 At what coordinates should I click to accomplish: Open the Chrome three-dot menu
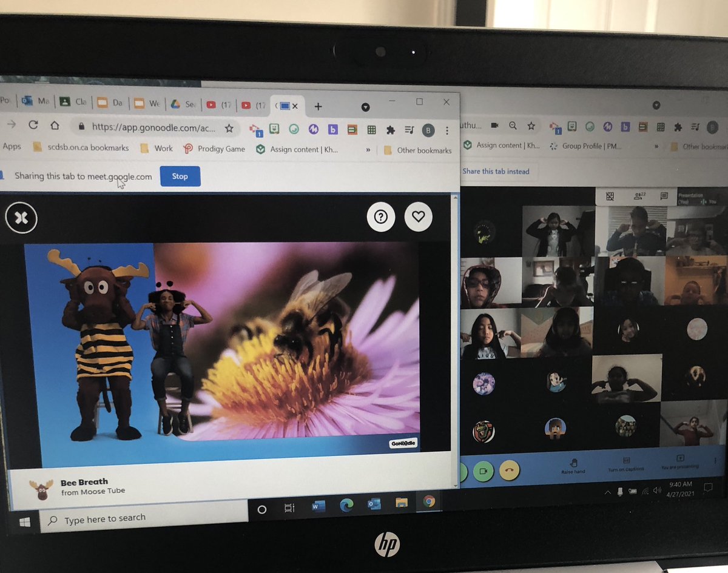pyautogui.click(x=447, y=130)
